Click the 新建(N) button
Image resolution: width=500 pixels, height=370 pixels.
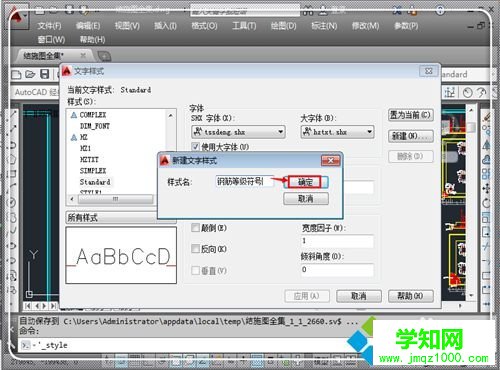pos(411,136)
